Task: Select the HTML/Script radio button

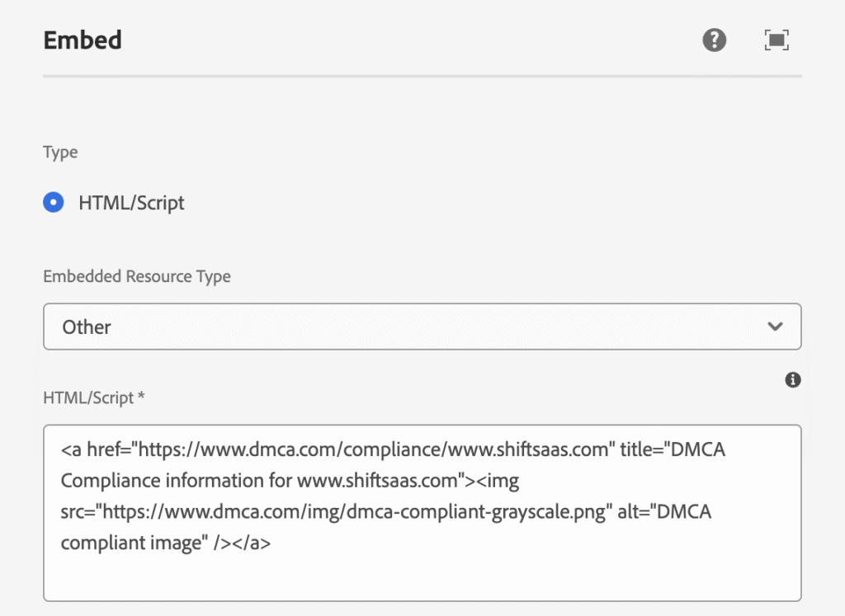Action: 54,202
